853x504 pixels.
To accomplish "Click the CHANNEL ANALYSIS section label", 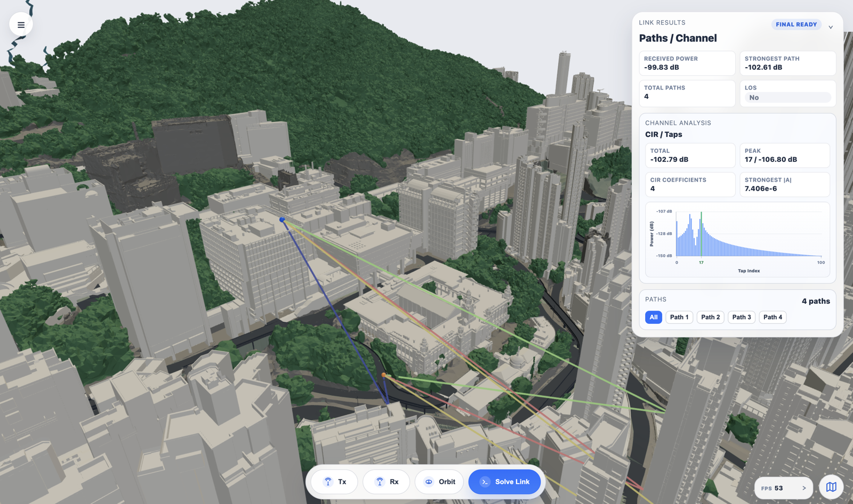I will click(x=678, y=123).
